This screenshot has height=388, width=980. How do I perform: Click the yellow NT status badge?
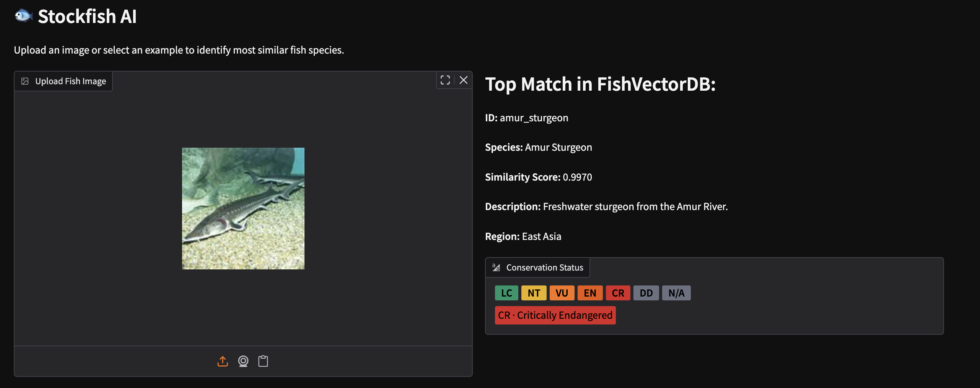[534, 293]
